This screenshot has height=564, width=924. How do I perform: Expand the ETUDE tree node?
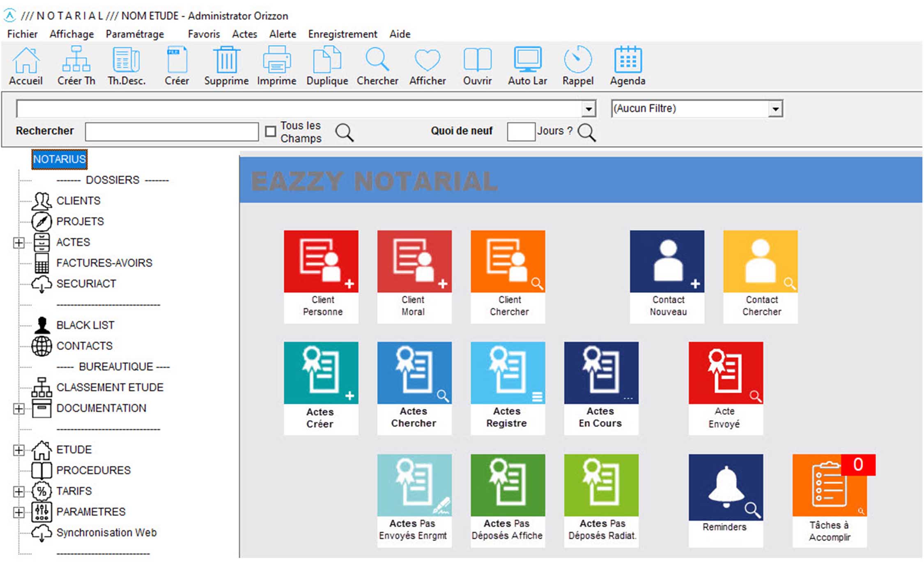18,450
